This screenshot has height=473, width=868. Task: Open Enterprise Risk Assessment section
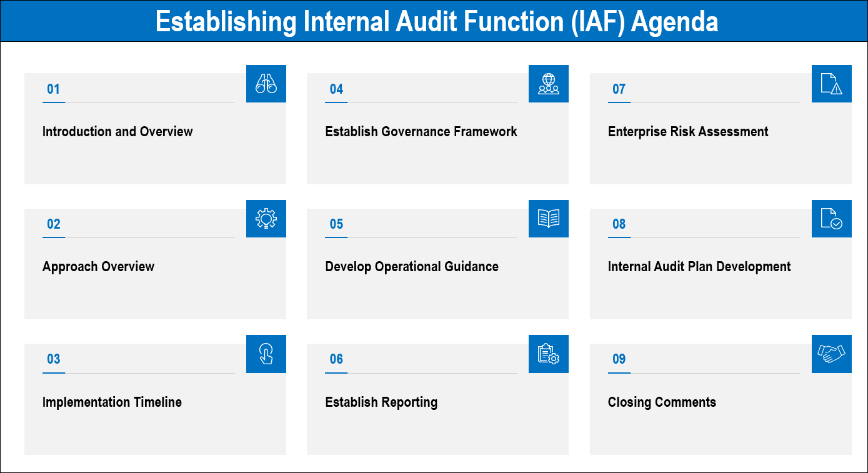[688, 132]
